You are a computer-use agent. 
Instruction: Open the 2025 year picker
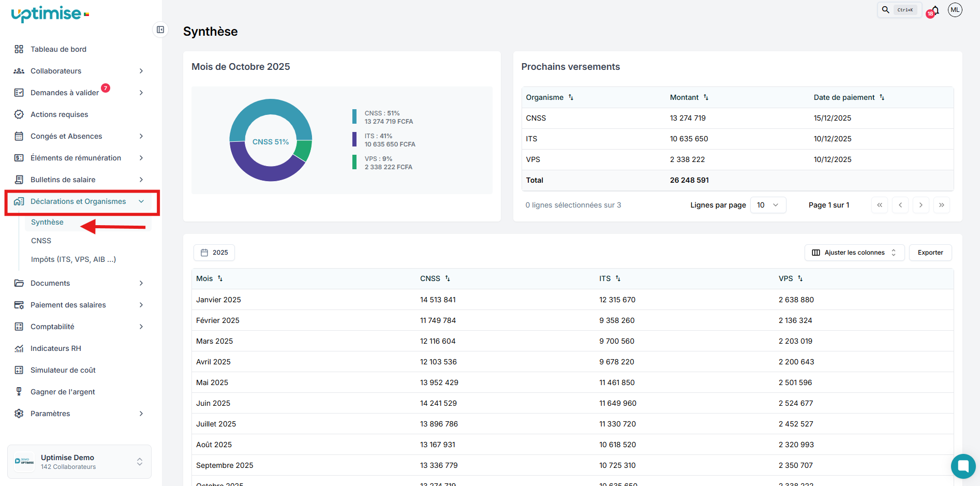pos(214,253)
